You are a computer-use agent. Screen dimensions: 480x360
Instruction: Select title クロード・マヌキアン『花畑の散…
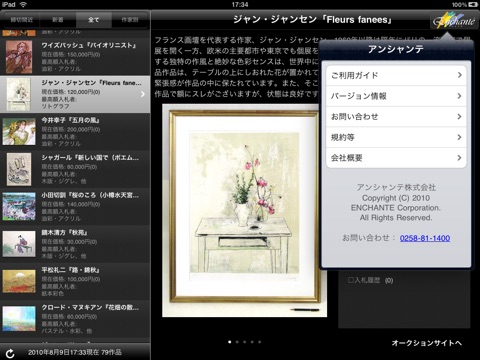90,307
